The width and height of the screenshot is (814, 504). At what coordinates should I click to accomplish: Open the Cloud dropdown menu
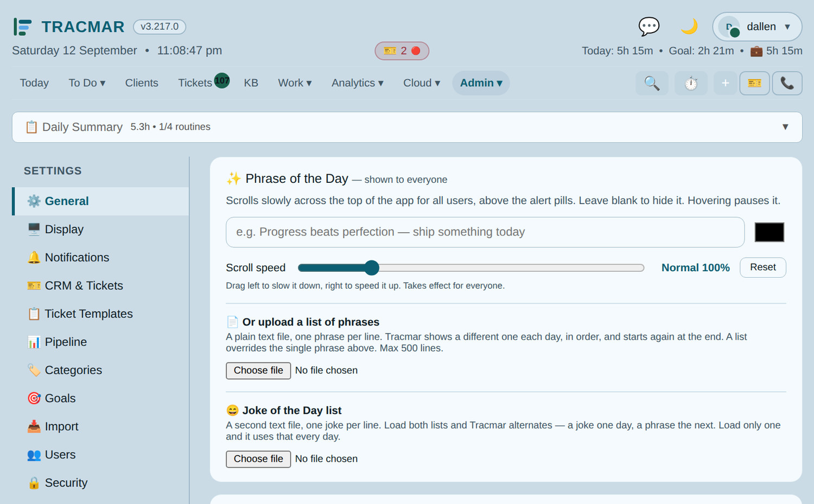coord(422,83)
